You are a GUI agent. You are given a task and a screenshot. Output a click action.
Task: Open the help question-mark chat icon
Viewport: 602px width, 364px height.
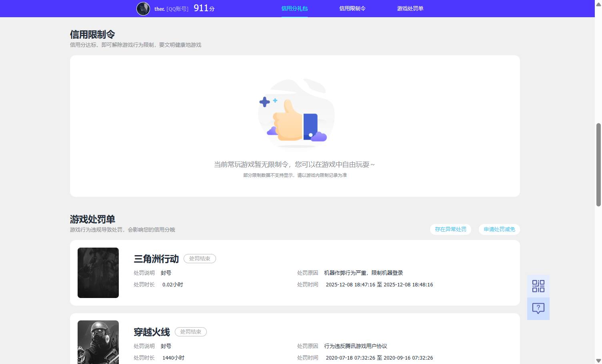pos(538,308)
